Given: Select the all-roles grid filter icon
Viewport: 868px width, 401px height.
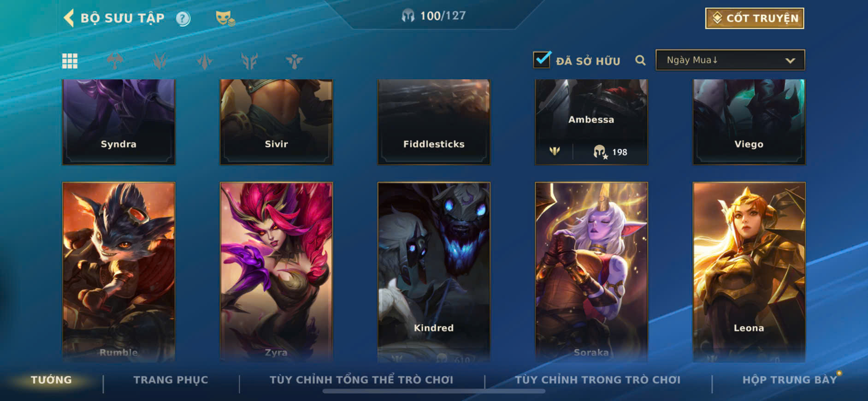Looking at the screenshot, I should coord(70,61).
